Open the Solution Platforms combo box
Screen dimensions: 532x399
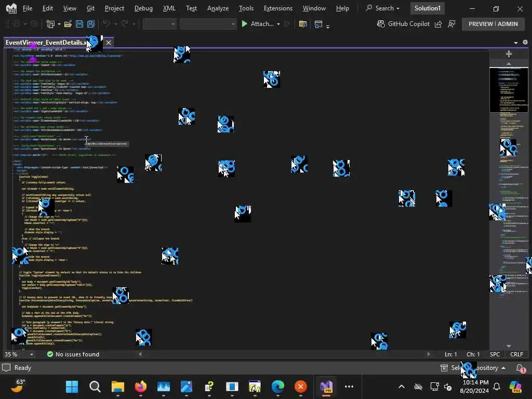(x=208, y=24)
